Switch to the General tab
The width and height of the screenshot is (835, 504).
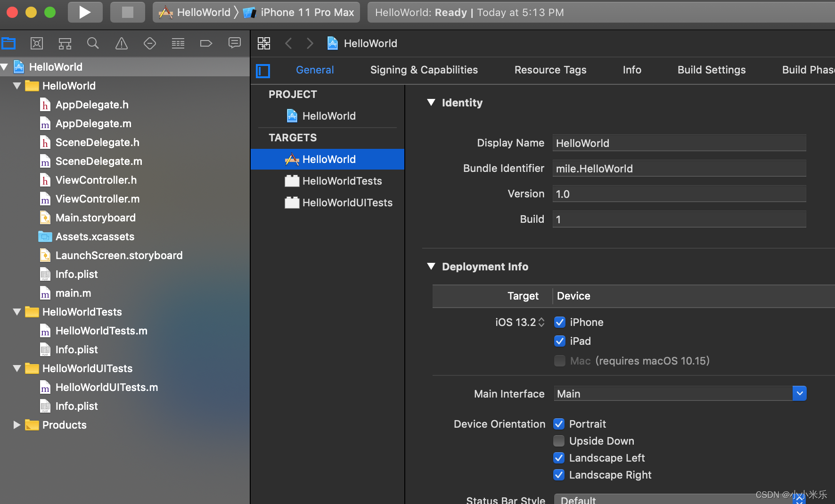315,70
